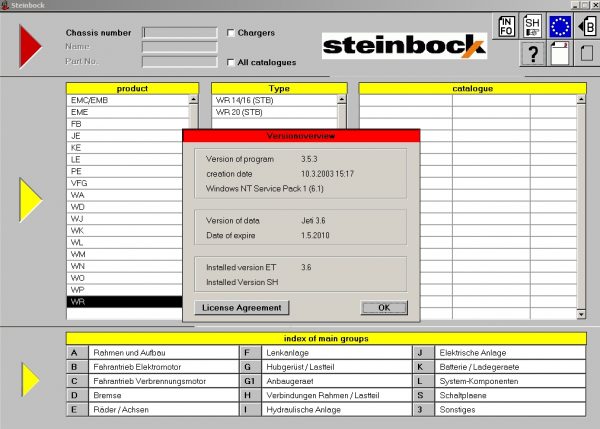
Task: Select LE product row
Action: click(x=125, y=160)
